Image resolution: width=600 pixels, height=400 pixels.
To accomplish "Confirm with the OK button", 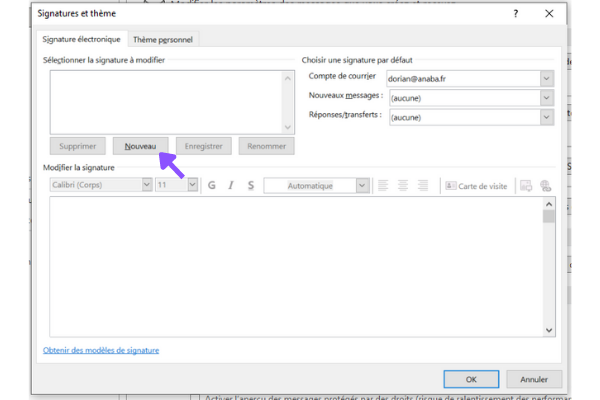I will pos(471,379).
